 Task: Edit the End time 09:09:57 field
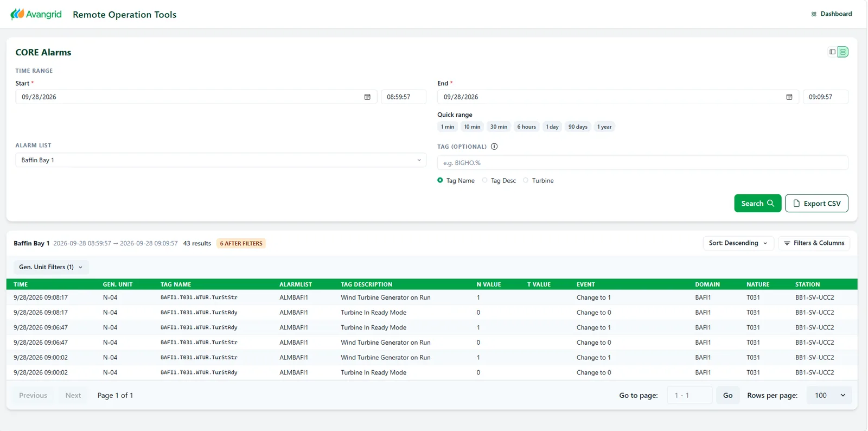825,97
